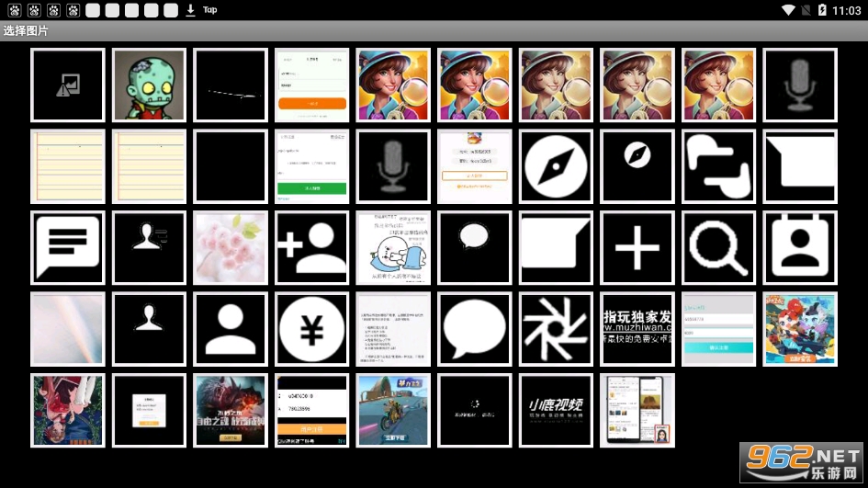868x488 pixels.
Task: Select the plus sign icon image
Action: pyautogui.click(x=637, y=248)
